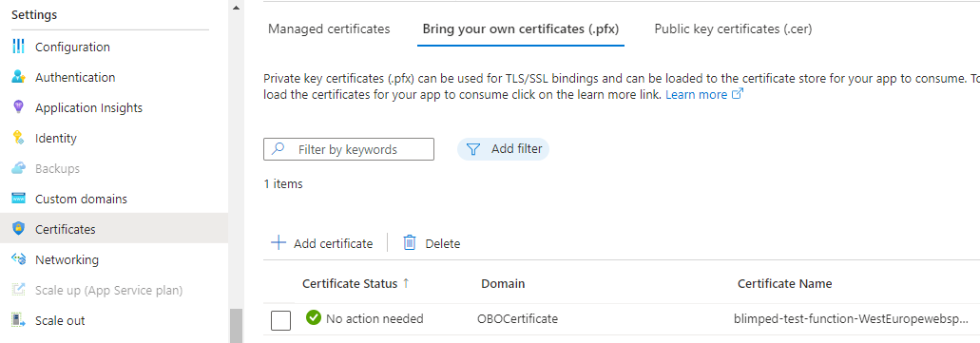This screenshot has height=343, width=980.
Task: Click the plus icon beside Add certificate
Action: (x=279, y=243)
